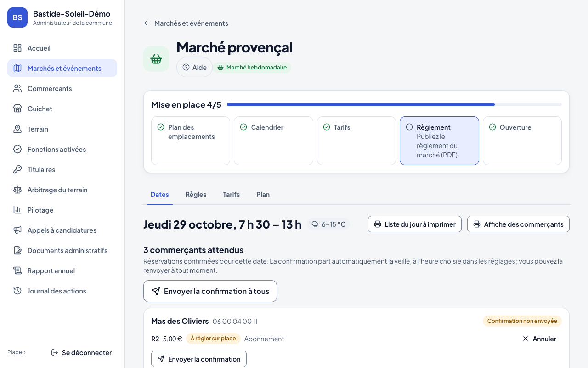Click the Arbitrage du terrain scales icon
Image resolution: width=588 pixels, height=368 pixels.
pos(17,190)
